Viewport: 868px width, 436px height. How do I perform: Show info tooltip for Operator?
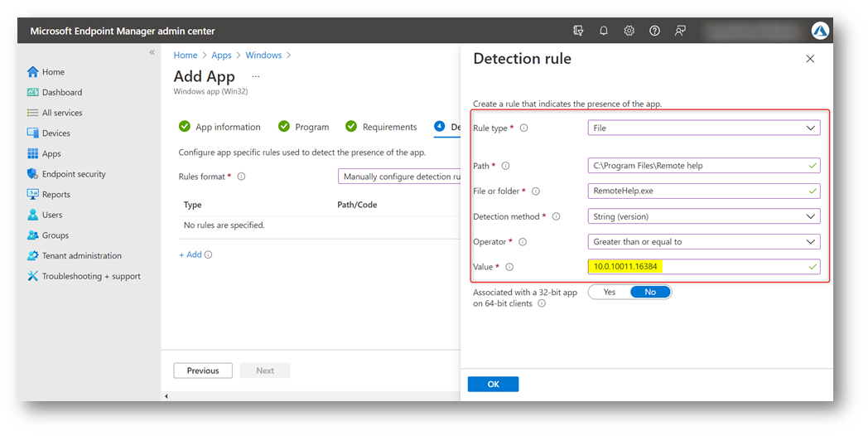(x=523, y=242)
